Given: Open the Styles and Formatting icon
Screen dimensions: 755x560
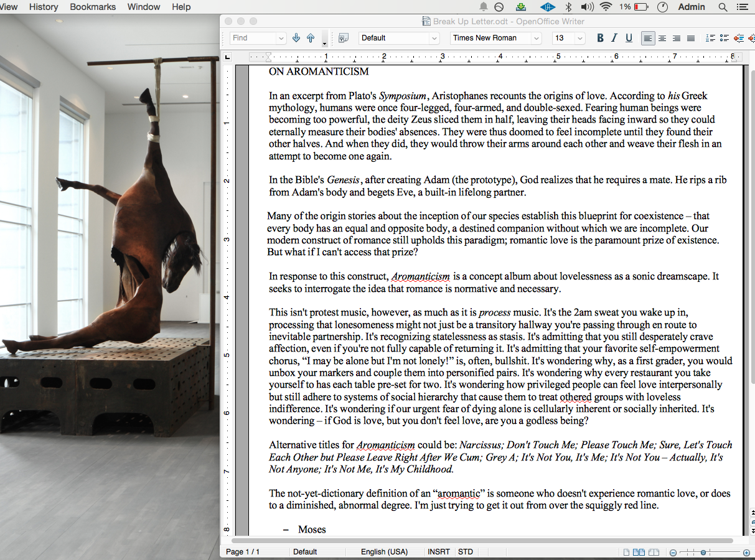Looking at the screenshot, I should click(343, 38).
